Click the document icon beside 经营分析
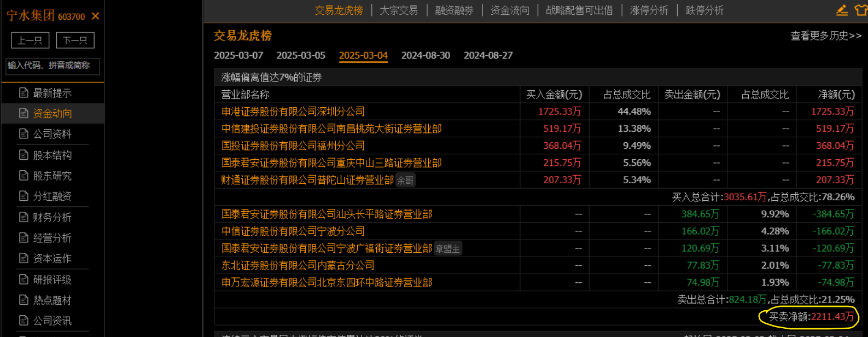Screen dimensions: 868x337 tap(24, 237)
